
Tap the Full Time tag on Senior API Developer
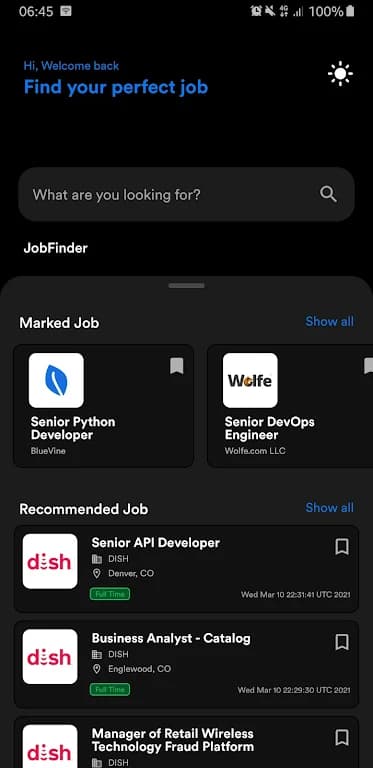pyautogui.click(x=110, y=594)
